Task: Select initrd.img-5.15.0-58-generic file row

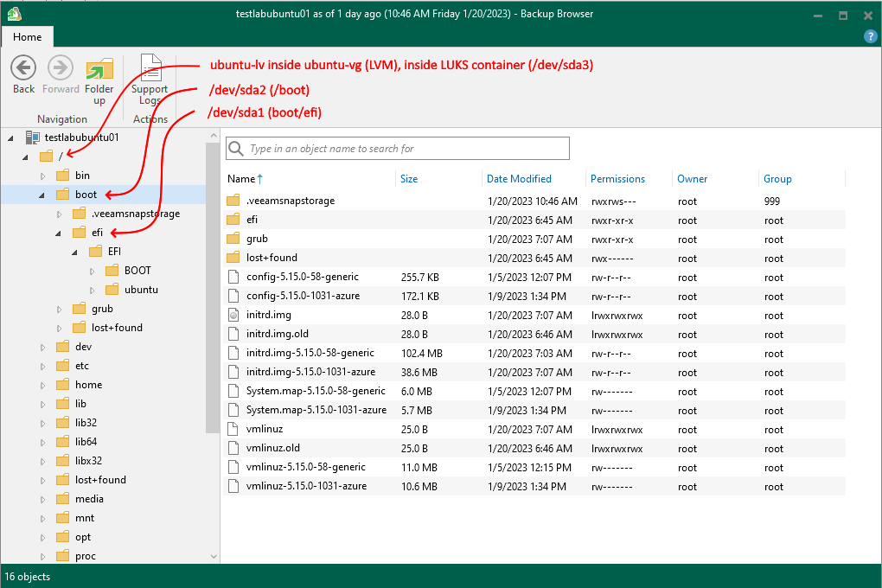Action: [534, 354]
